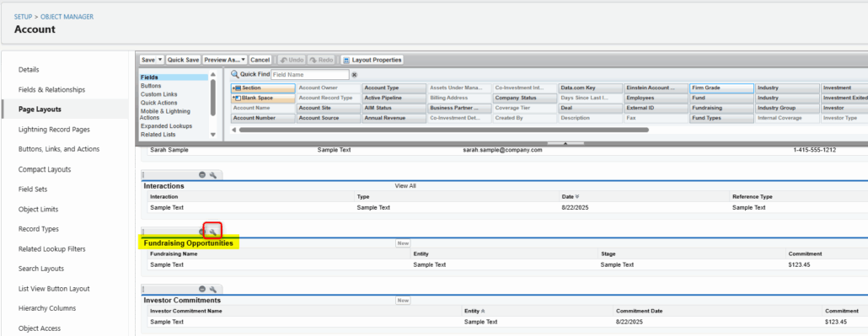Click the Investor Commitment Name column header

(x=186, y=311)
